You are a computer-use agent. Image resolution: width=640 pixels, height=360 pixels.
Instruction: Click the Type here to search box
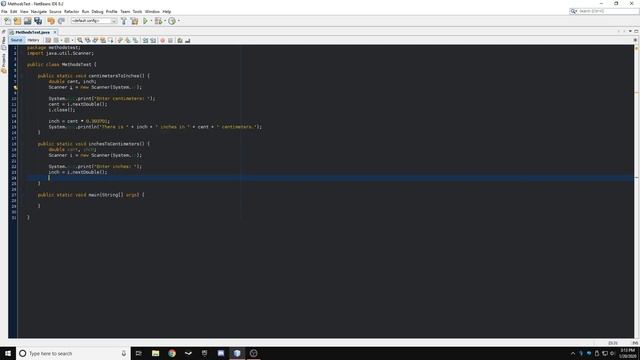(73, 353)
